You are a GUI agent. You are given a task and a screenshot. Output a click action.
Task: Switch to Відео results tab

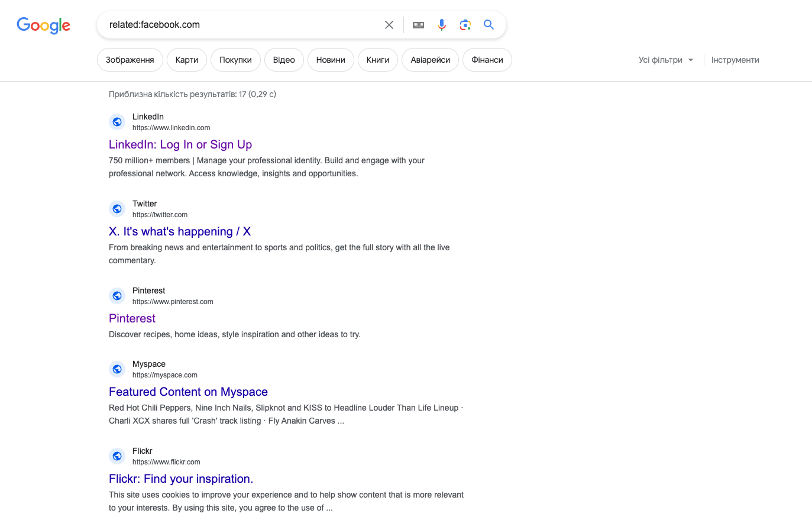coord(284,60)
